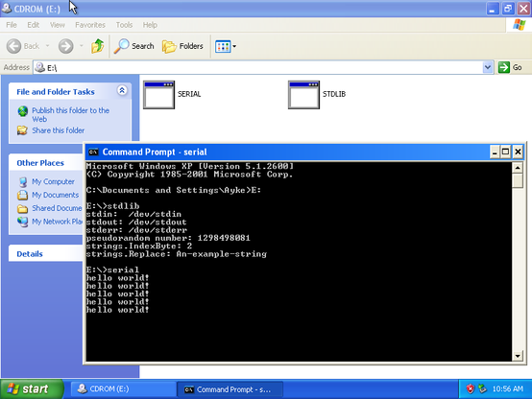
Task: Click the My Computer icon in Other Places
Action: point(23,181)
